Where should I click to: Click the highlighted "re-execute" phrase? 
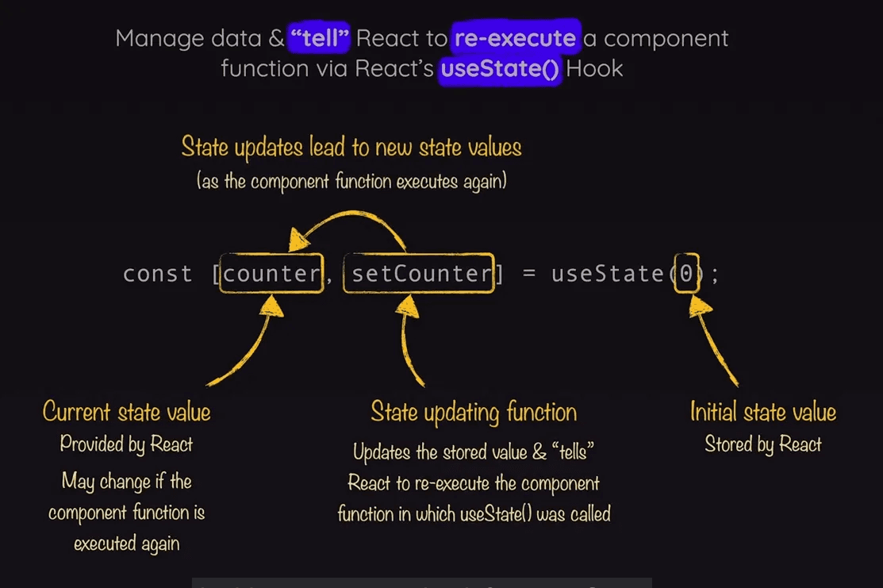tap(516, 38)
